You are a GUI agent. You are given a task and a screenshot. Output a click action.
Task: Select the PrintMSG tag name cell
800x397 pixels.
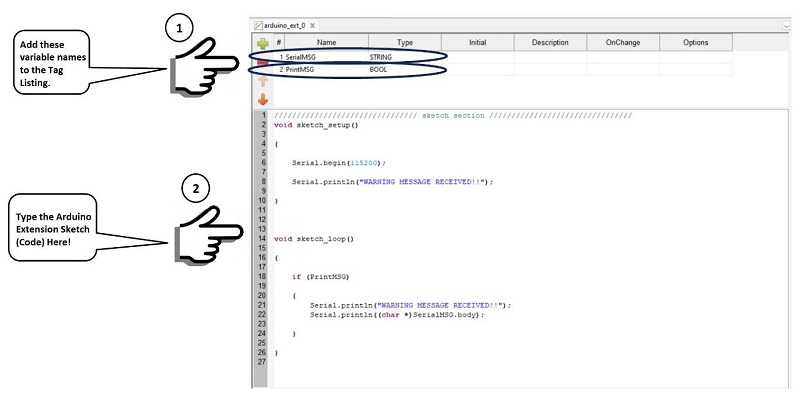click(327, 69)
